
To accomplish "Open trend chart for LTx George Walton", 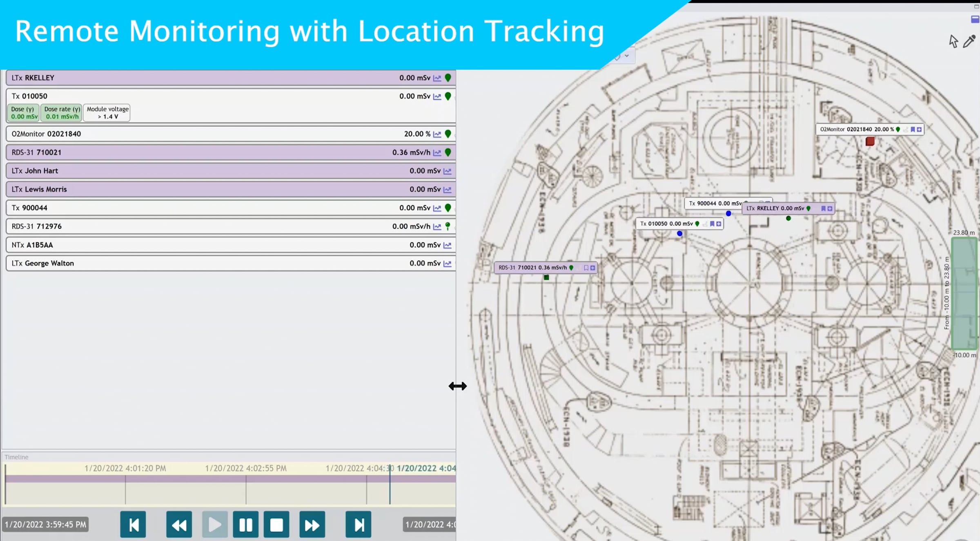I will (x=448, y=264).
